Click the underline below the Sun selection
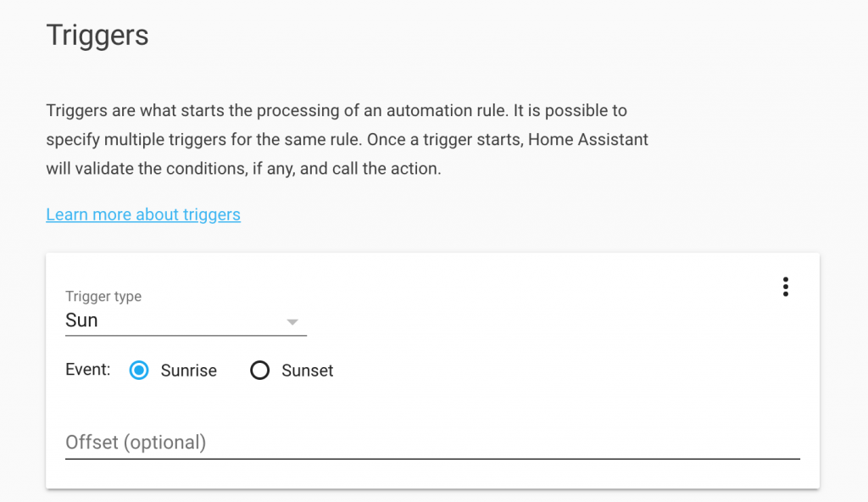868x502 pixels. tap(186, 335)
